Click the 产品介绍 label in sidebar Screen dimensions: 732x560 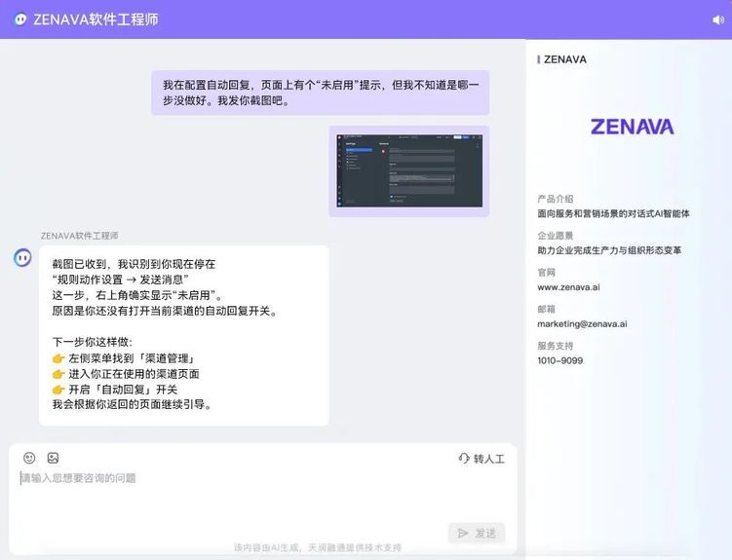(x=555, y=199)
